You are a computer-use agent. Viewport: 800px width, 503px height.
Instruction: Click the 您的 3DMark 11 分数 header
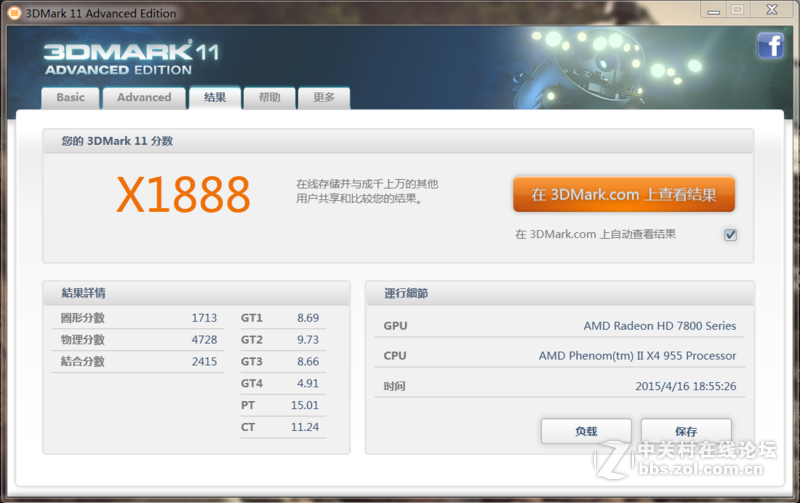[x=117, y=141]
